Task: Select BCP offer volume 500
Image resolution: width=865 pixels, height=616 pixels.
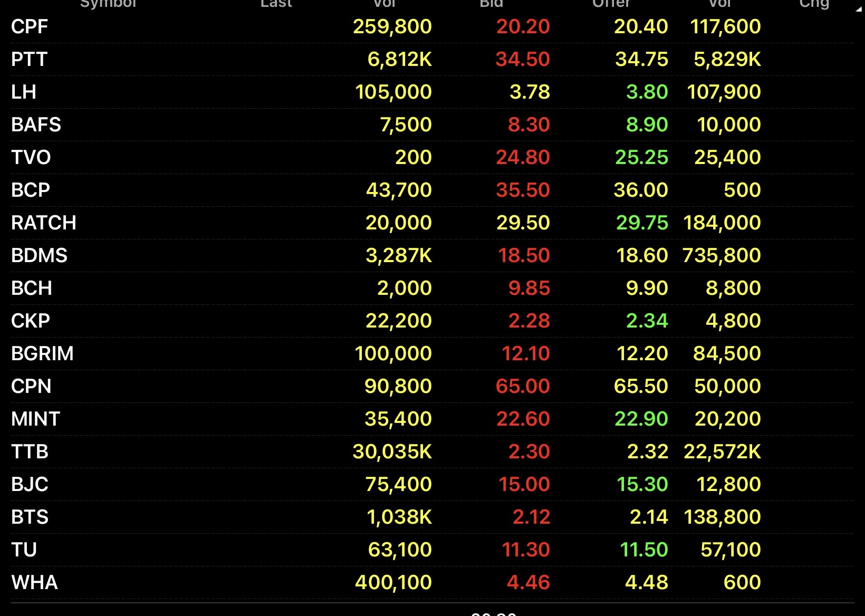Action: (x=743, y=190)
